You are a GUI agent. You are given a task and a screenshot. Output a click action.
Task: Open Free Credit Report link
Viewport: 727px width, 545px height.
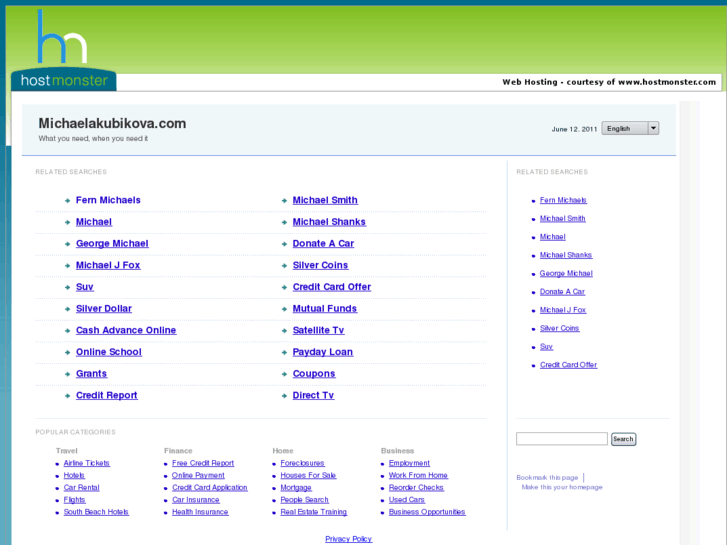click(203, 463)
